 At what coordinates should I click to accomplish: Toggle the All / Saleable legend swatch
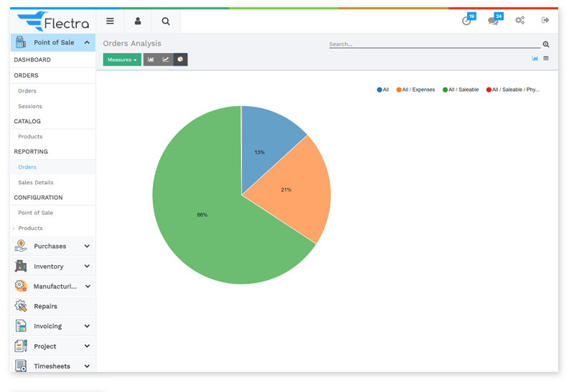(445, 90)
